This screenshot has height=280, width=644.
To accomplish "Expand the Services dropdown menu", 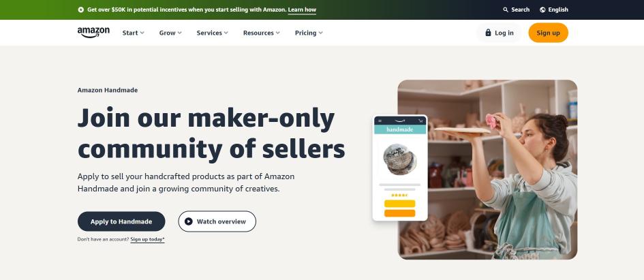I will coord(213,33).
